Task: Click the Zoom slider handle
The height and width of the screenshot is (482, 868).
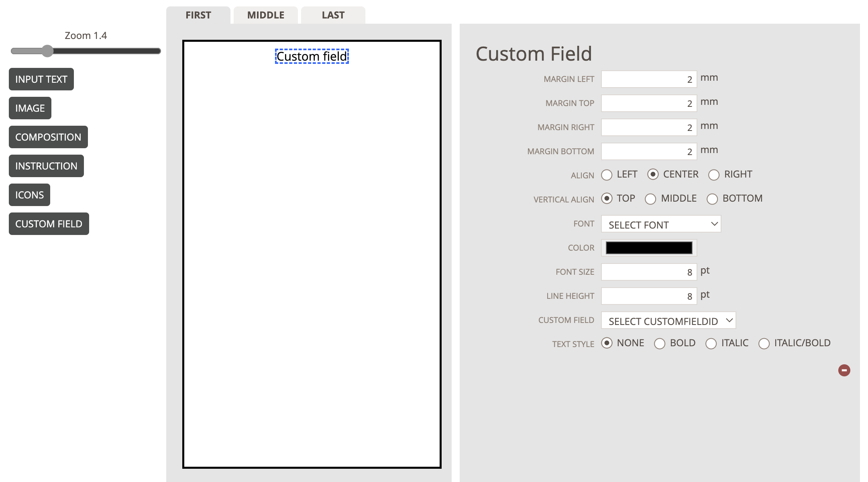Action: [x=47, y=51]
